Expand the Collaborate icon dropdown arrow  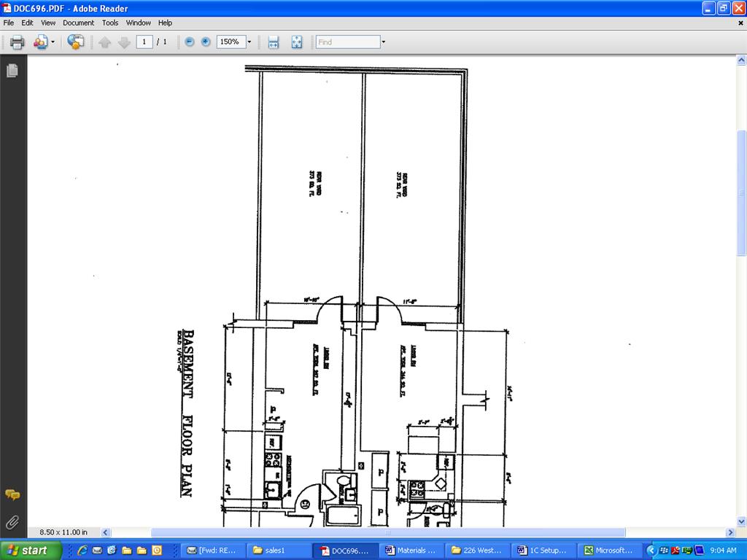53,42
